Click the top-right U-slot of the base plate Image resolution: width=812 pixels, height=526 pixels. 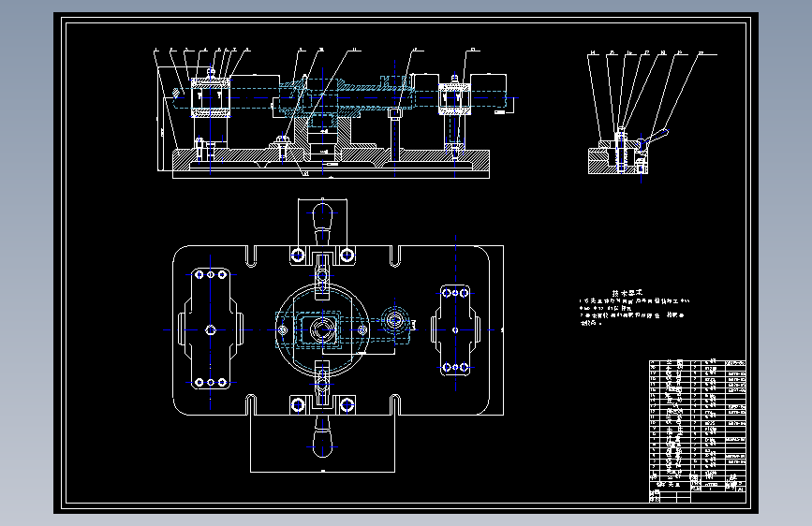click(394, 256)
